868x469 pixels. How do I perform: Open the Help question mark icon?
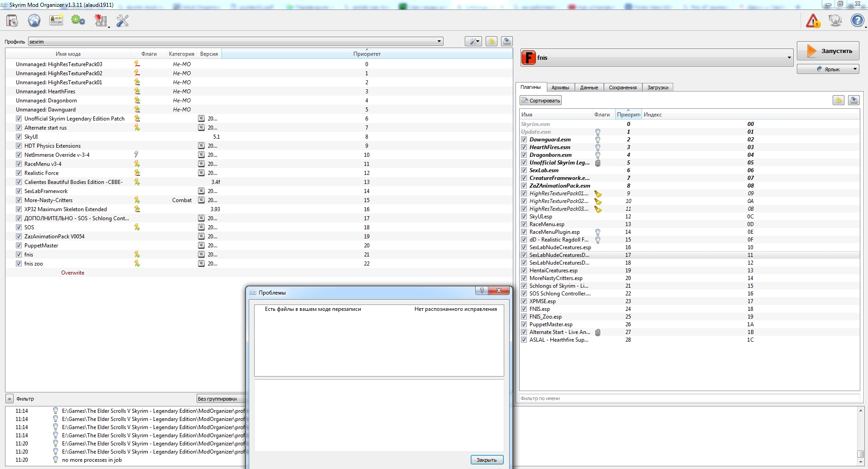click(x=857, y=21)
